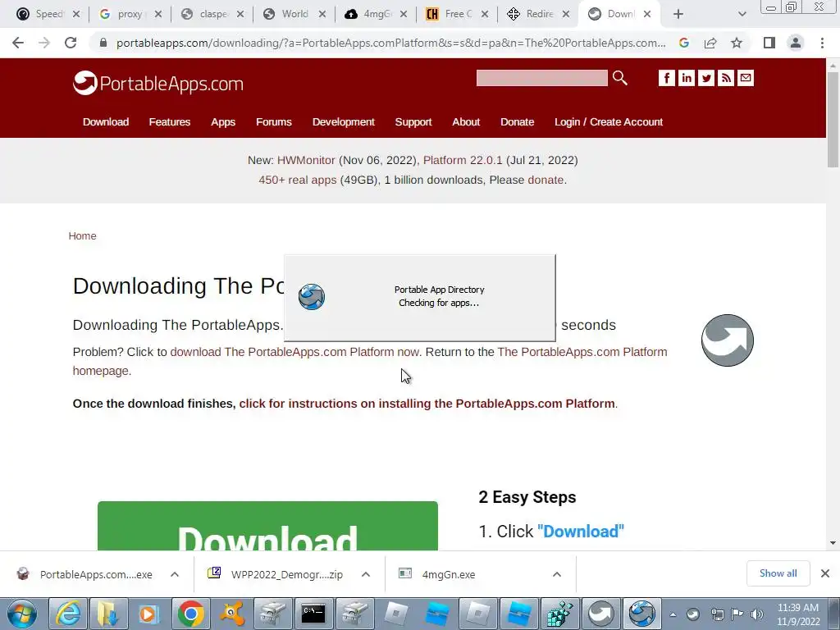The image size is (840, 630).
Task: Bookmark this page with star icon
Action: [x=737, y=43]
